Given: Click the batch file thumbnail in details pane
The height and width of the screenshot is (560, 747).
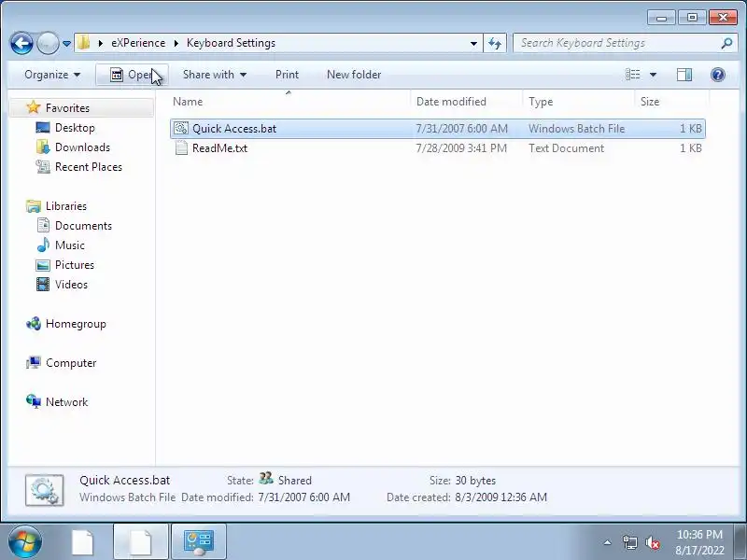Looking at the screenshot, I should 44,490.
